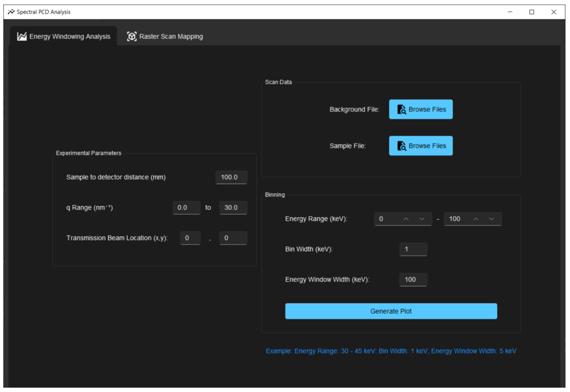The height and width of the screenshot is (392, 570).
Task: Click the Raster Scan Mapping cube icon
Action: (x=132, y=36)
